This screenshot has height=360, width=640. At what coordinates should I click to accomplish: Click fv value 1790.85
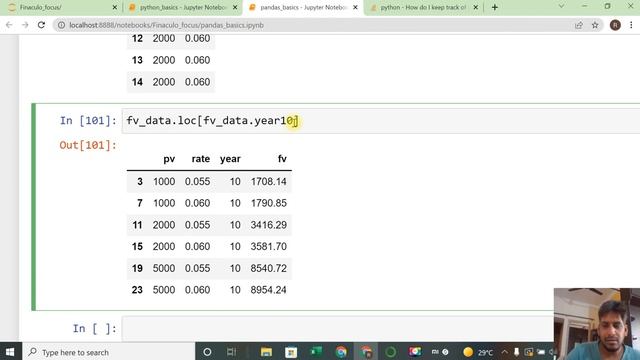pyautogui.click(x=269, y=203)
